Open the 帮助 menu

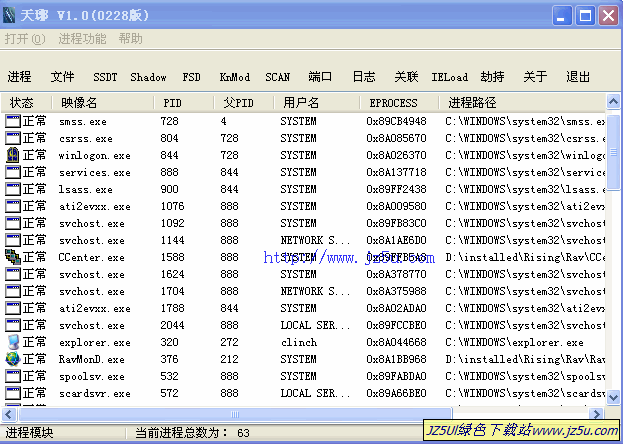[x=130, y=39]
